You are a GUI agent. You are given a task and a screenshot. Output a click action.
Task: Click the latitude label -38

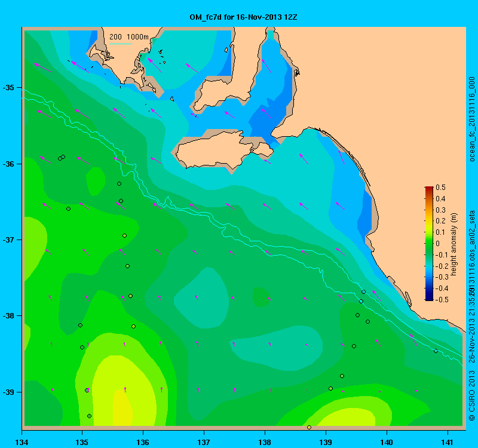[x=8, y=316]
